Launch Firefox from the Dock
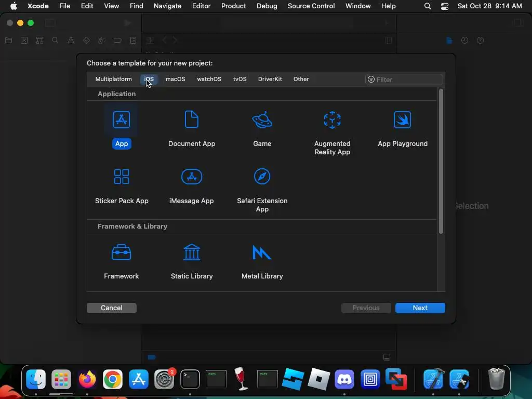Screen dimensions: 532x399 pyautogui.click(x=87, y=379)
